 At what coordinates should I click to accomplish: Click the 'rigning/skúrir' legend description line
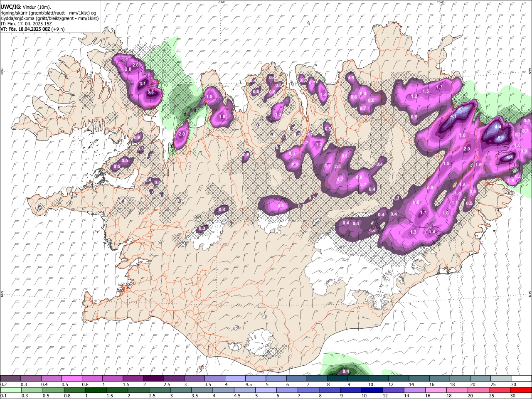pyautogui.click(x=48, y=12)
